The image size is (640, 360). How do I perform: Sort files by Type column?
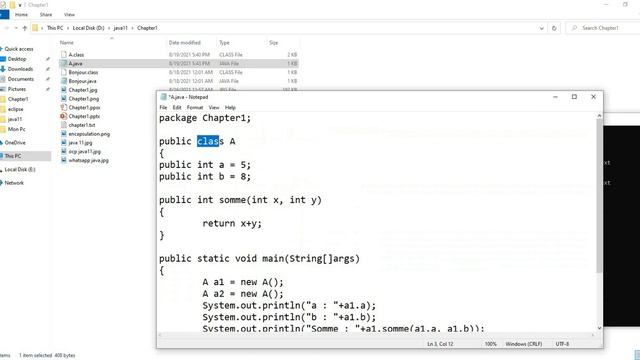coord(224,42)
